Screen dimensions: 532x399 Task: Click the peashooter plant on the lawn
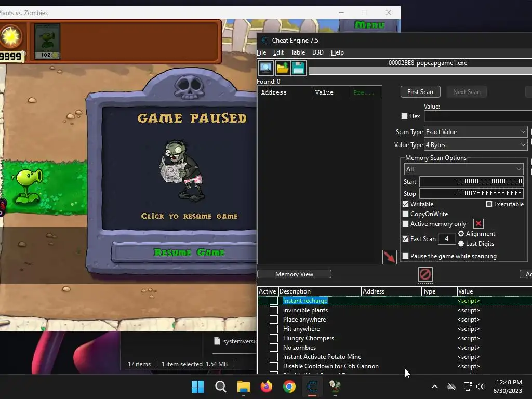point(28,185)
